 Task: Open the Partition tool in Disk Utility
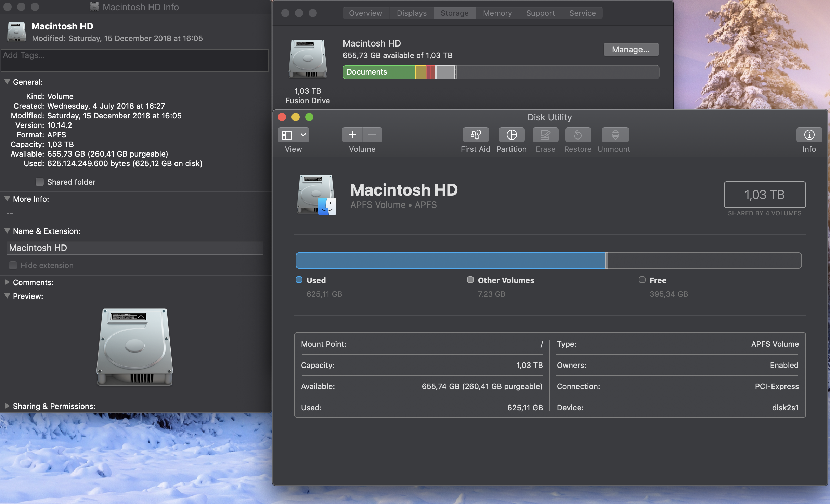tap(511, 135)
